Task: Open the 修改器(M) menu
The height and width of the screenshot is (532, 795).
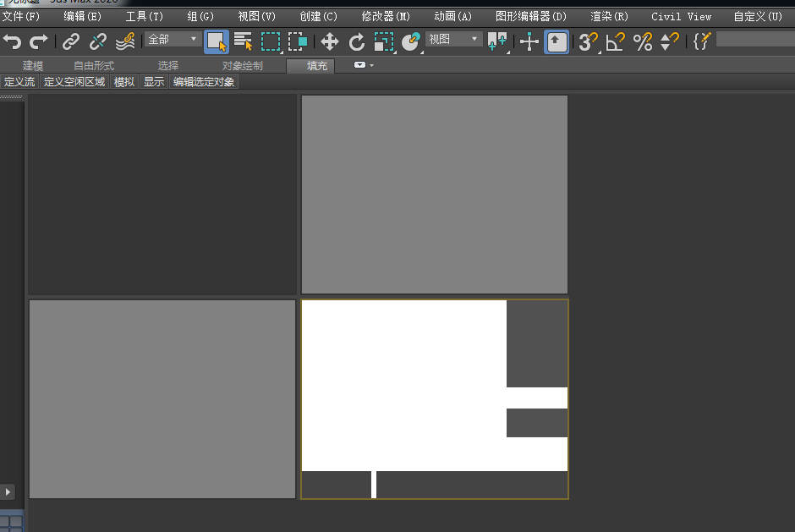Action: pos(386,16)
